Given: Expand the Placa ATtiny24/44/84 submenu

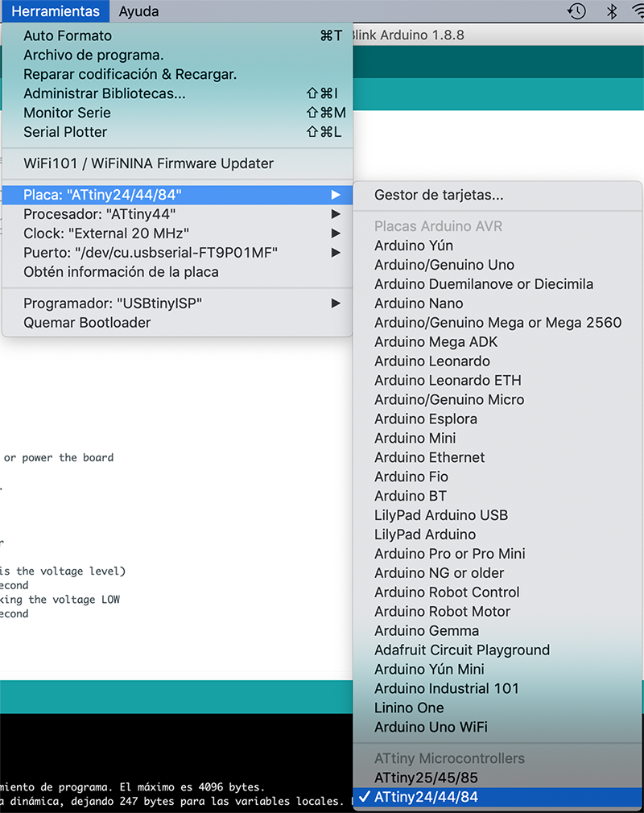Looking at the screenshot, I should coord(177,195).
